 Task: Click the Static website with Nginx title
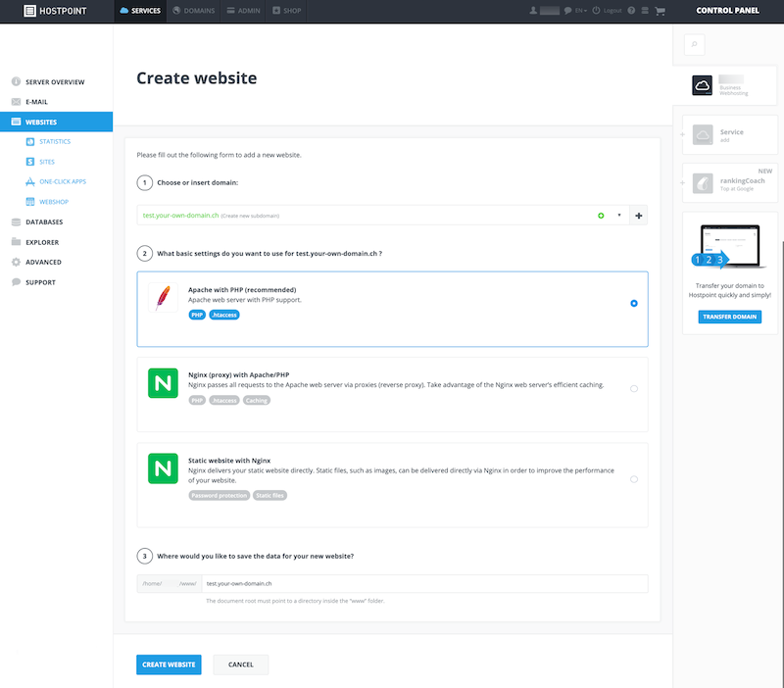point(229,461)
